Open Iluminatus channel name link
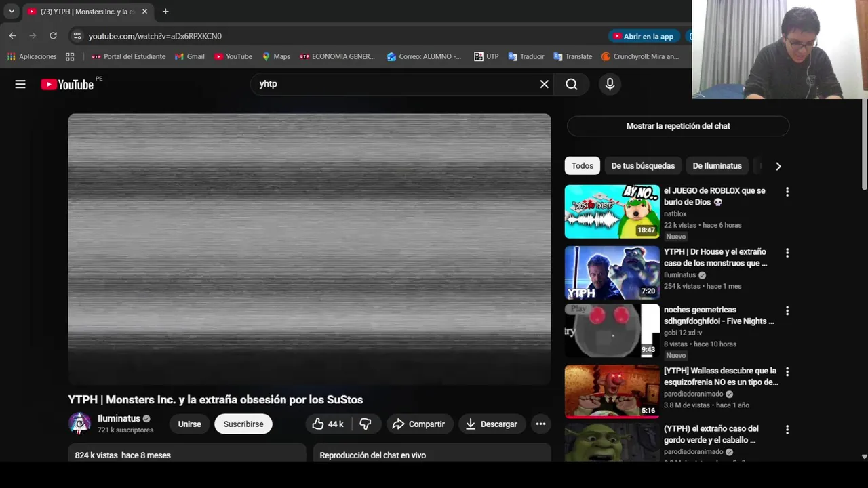Image resolution: width=868 pixels, height=488 pixels. coord(119,419)
